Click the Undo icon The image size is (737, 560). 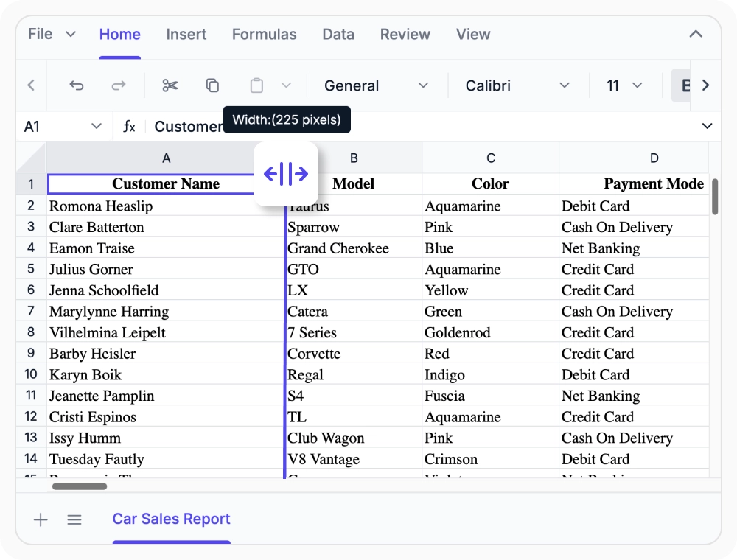click(x=76, y=85)
